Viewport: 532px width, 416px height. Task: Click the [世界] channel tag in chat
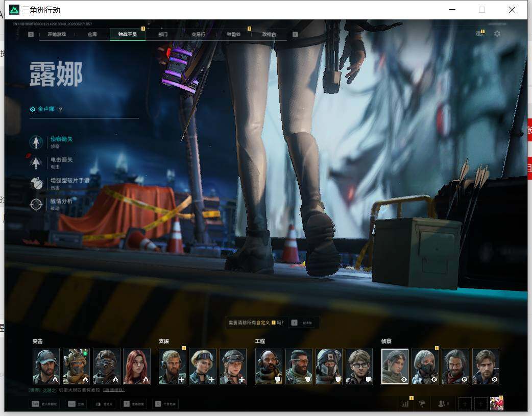tap(35, 390)
